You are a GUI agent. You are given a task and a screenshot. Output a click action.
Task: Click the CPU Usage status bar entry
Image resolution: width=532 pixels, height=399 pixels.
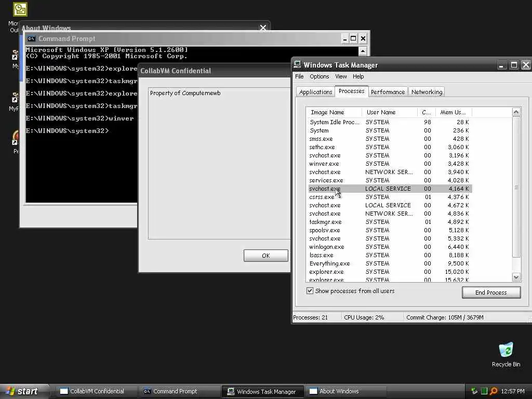(x=364, y=317)
